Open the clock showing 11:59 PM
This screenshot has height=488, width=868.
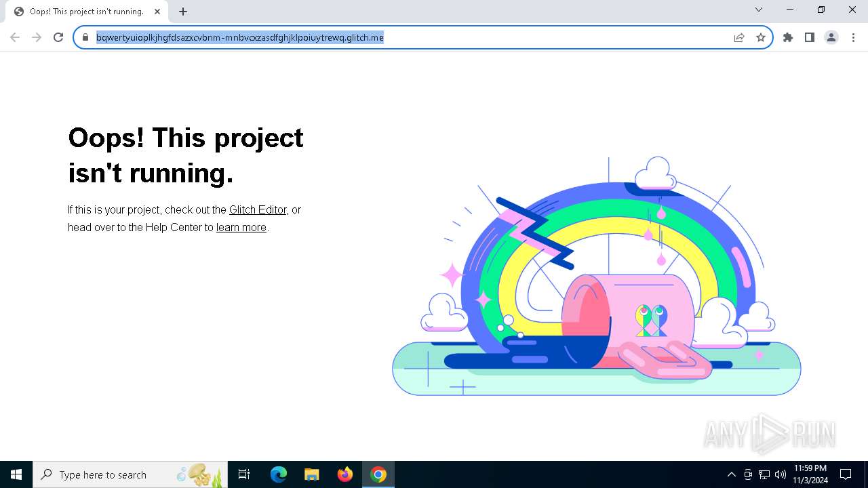[x=810, y=474]
